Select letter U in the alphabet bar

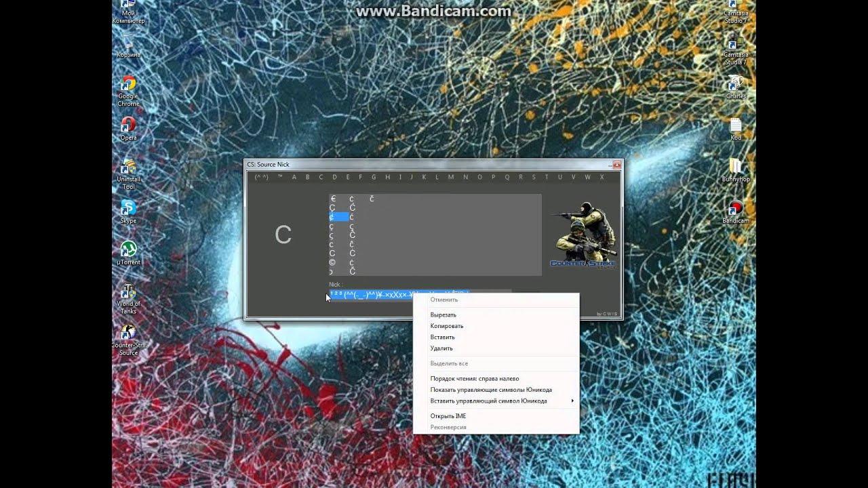[x=559, y=178]
